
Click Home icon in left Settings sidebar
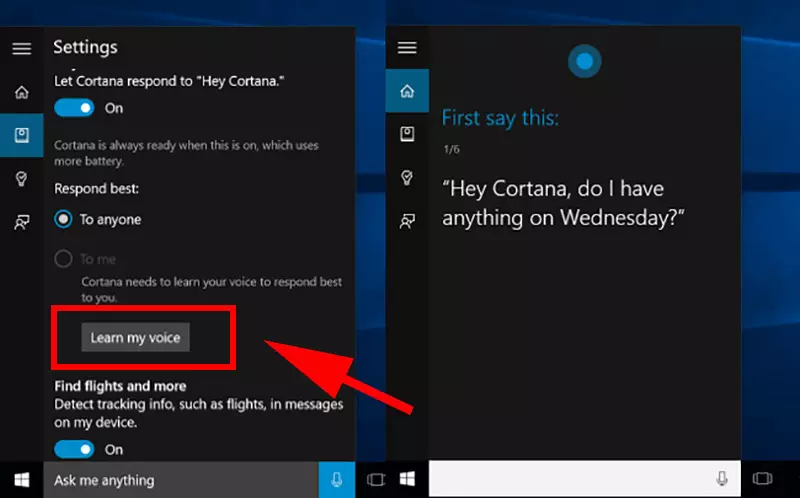[x=21, y=92]
